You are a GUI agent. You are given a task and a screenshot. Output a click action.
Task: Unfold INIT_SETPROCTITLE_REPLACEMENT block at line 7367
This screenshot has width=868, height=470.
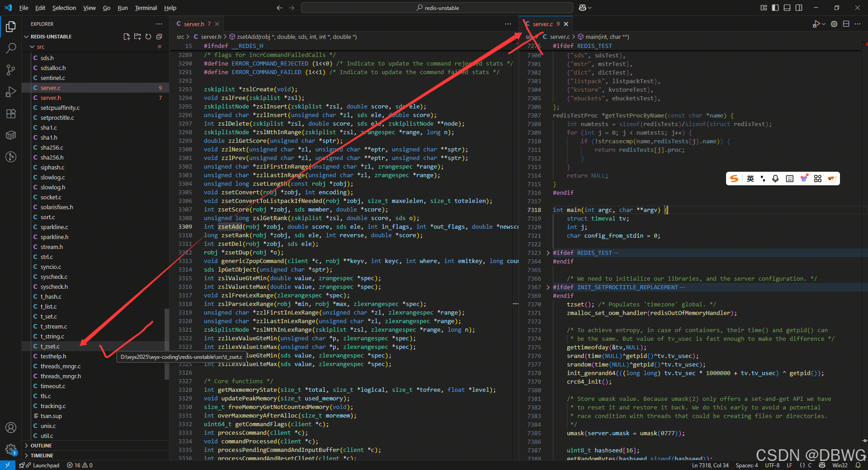[x=548, y=287]
